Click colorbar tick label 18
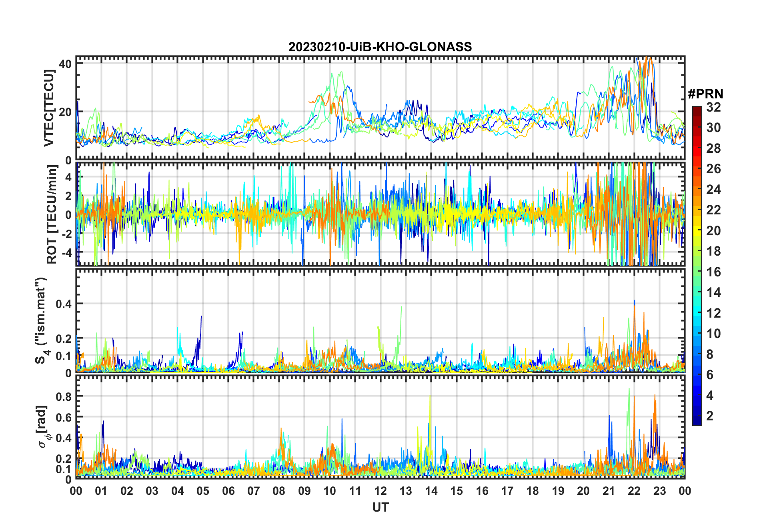The image size is (761, 532). click(x=713, y=251)
